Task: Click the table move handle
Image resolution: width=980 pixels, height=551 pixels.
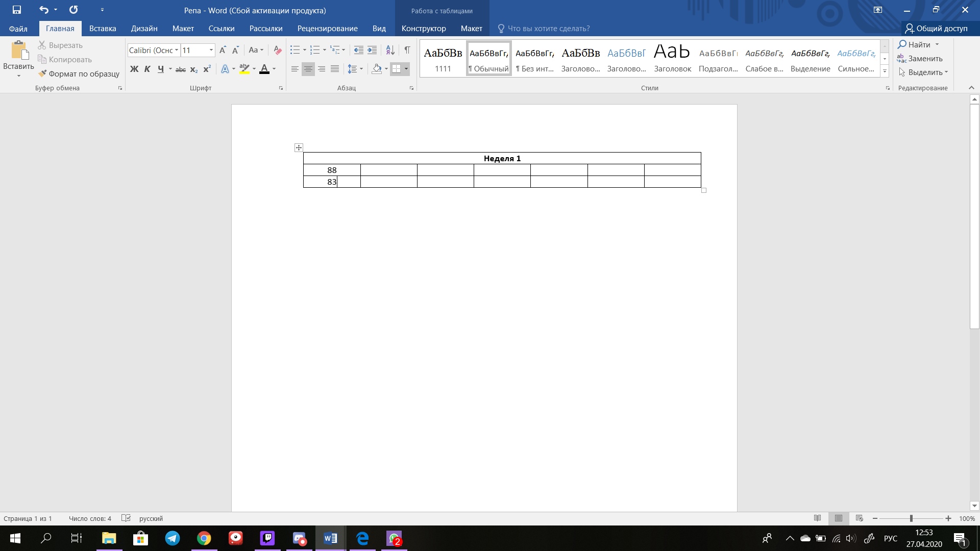Action: [x=299, y=147]
